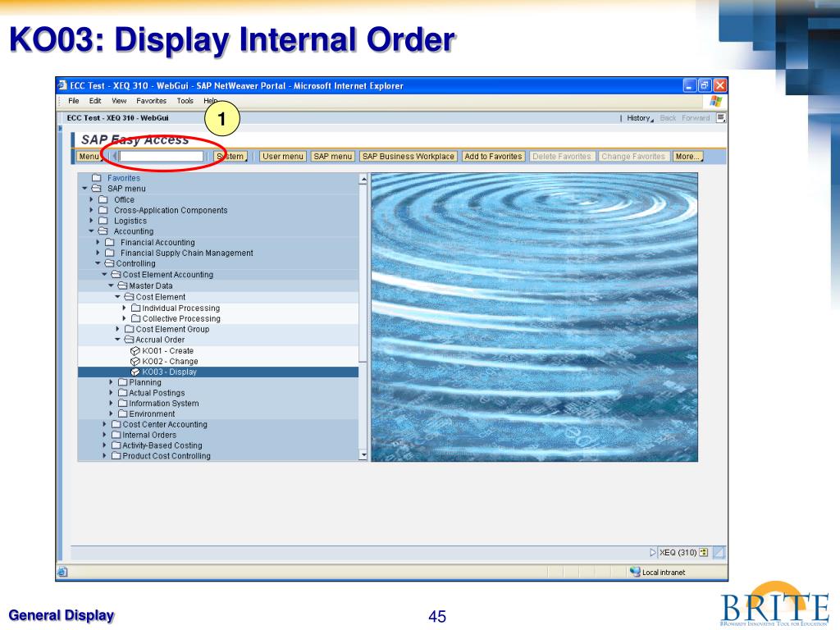This screenshot has height=630, width=840.
Task: Click the User menu button
Action: tap(283, 157)
